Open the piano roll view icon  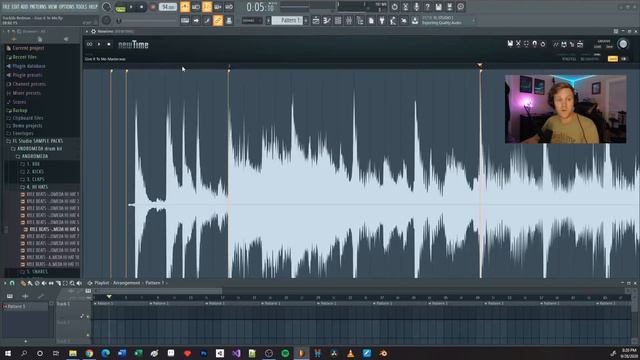coord(327,20)
